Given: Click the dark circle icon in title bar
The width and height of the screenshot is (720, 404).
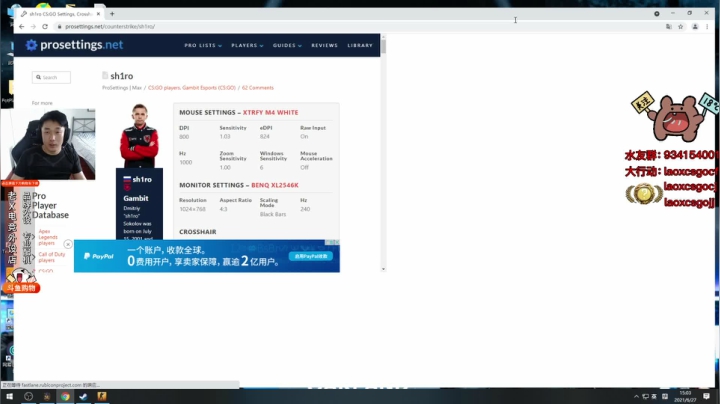Looking at the screenshot, I should (x=657, y=14).
